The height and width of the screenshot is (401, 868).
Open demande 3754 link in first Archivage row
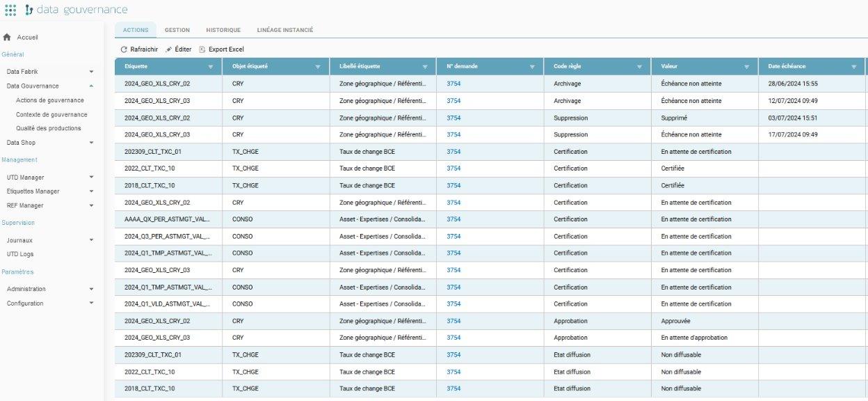tap(453, 84)
